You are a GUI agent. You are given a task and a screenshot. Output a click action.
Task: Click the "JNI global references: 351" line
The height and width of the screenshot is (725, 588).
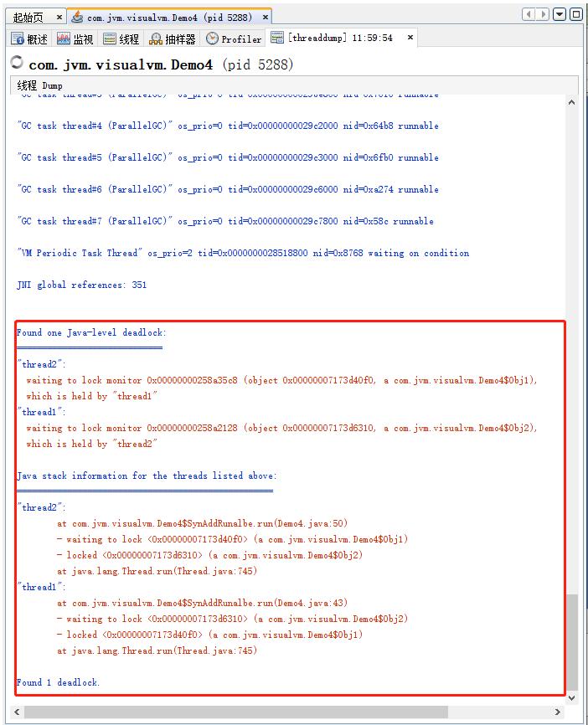[82, 285]
